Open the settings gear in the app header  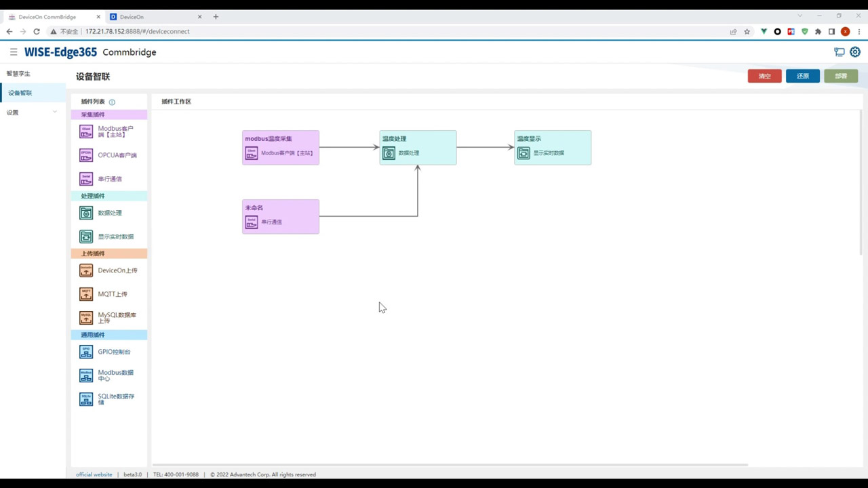[x=855, y=52]
